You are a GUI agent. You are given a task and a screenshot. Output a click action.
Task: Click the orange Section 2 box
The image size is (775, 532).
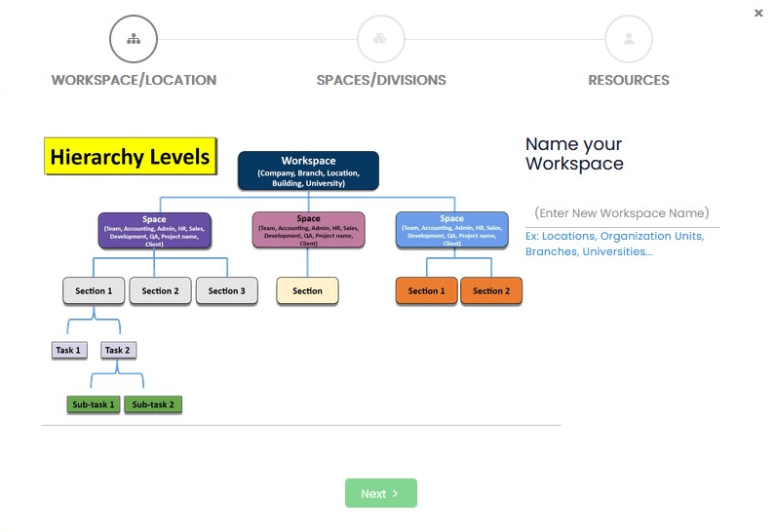[491, 291]
